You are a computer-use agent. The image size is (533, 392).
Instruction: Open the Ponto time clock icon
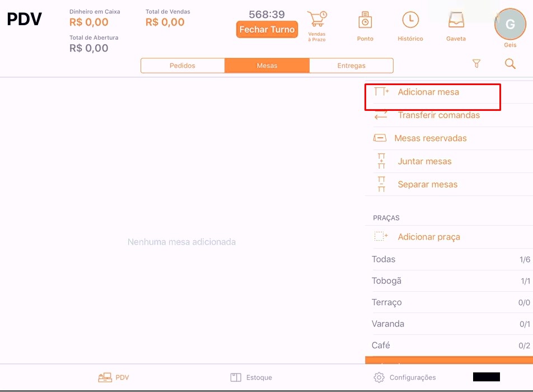(x=365, y=20)
